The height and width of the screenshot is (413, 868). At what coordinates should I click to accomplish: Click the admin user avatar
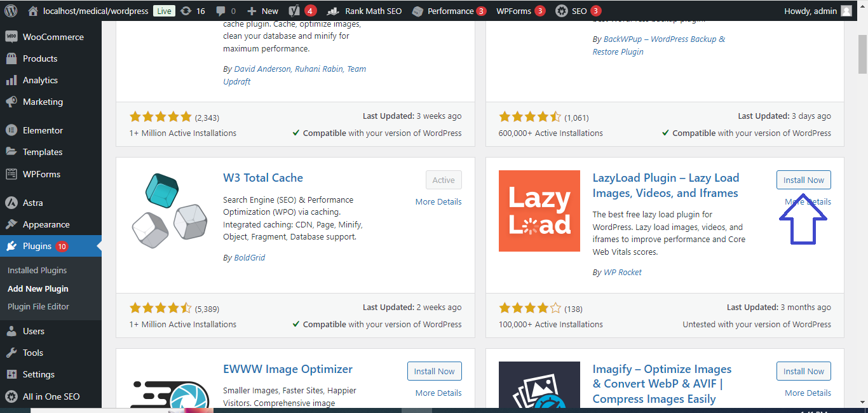[x=846, y=11]
